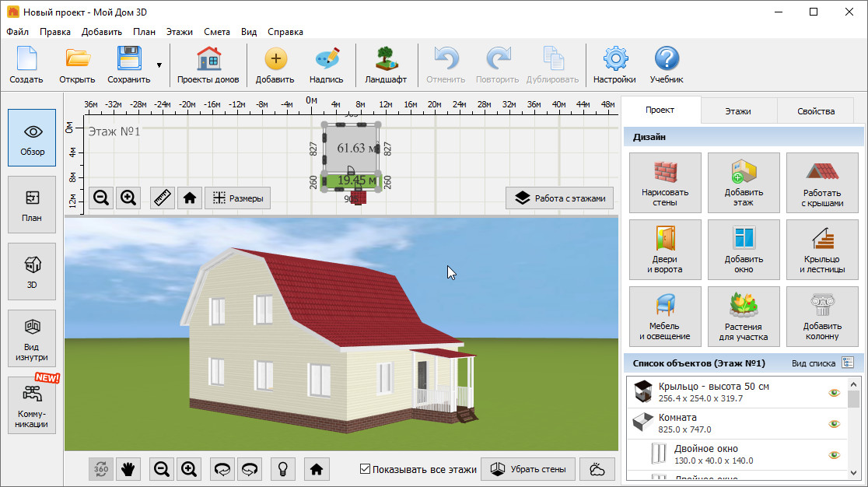Open the Estimate (Смета) menu

point(216,32)
